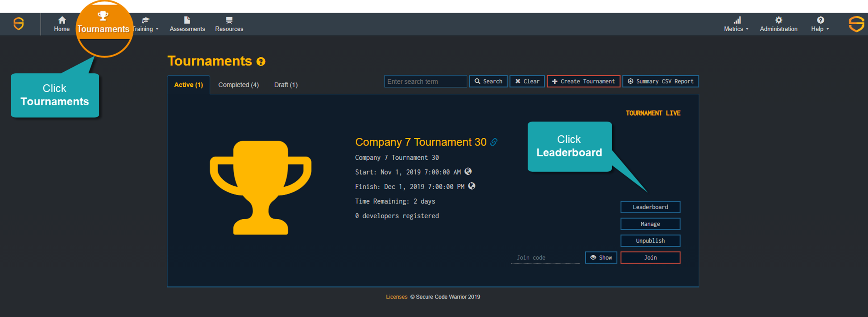
Task: Click the Create Tournament button
Action: click(584, 81)
